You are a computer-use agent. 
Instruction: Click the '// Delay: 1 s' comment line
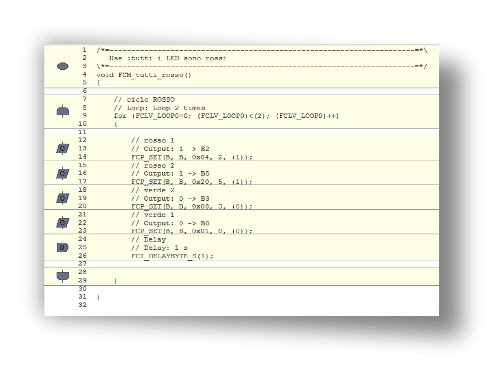159,248
